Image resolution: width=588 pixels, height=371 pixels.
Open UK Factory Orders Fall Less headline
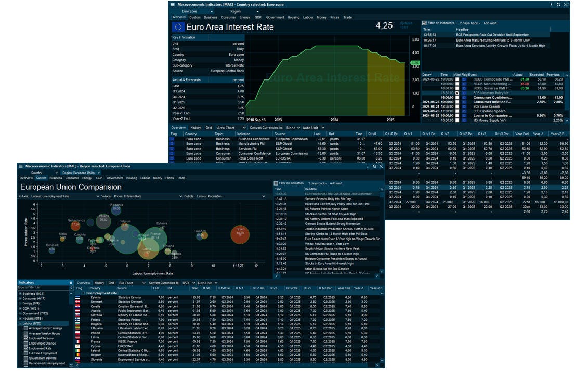pos(334,219)
